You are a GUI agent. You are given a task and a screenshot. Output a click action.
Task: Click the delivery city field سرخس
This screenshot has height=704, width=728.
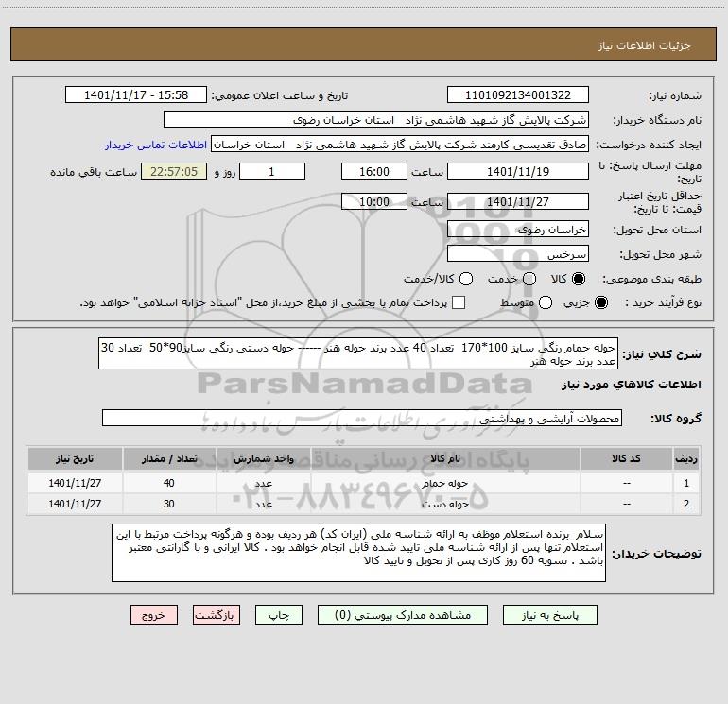(x=518, y=254)
